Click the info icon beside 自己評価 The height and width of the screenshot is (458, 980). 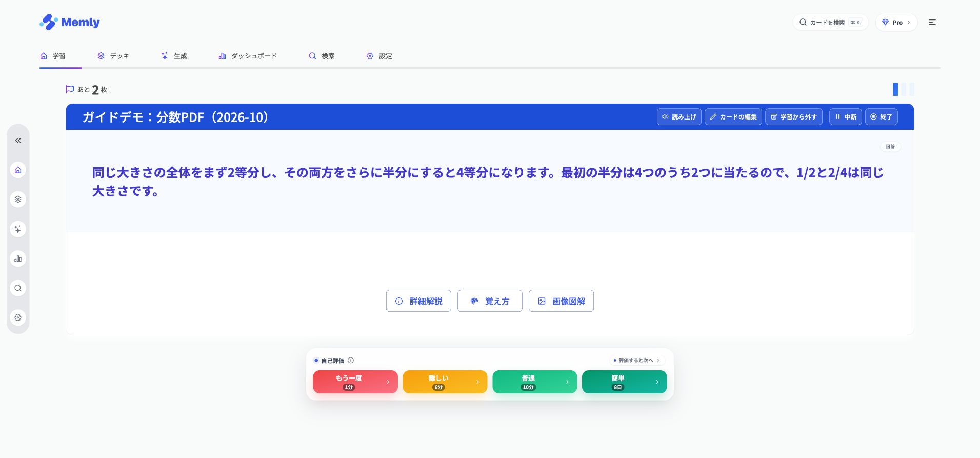point(351,361)
